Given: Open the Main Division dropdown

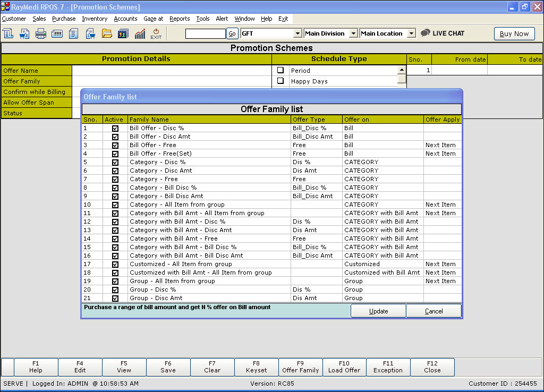Looking at the screenshot, I should click(353, 33).
